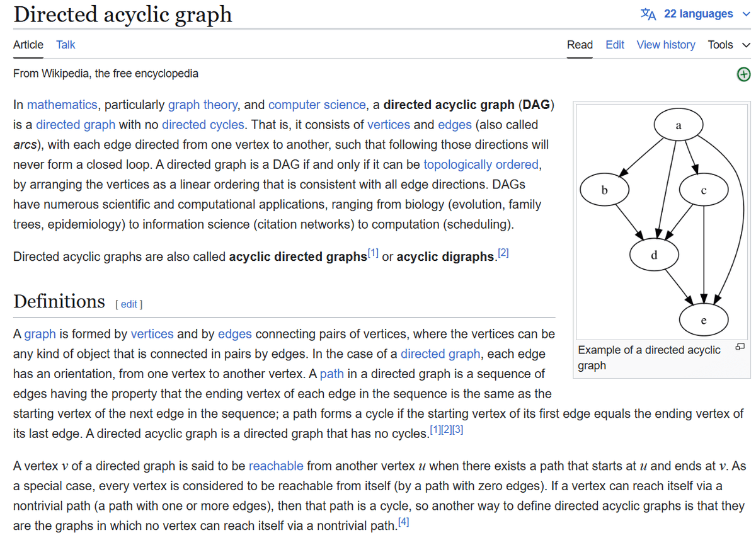Select the Article tab
This screenshot has width=756, height=540.
(x=28, y=45)
